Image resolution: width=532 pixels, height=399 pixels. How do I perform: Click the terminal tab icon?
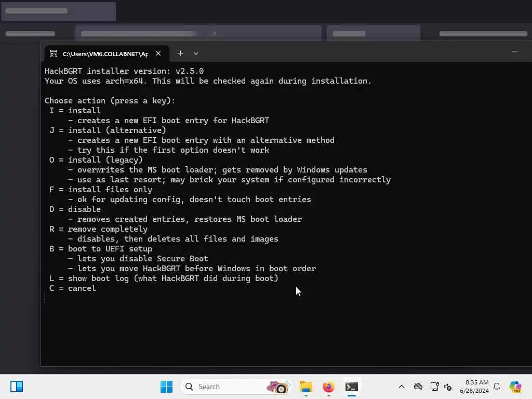[54, 54]
